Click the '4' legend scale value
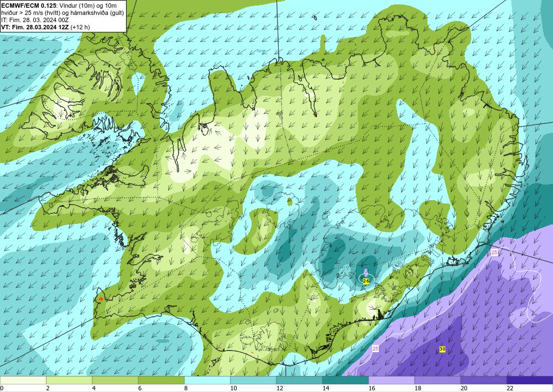Image resolution: width=553 pixels, height=392 pixels. click(x=94, y=388)
